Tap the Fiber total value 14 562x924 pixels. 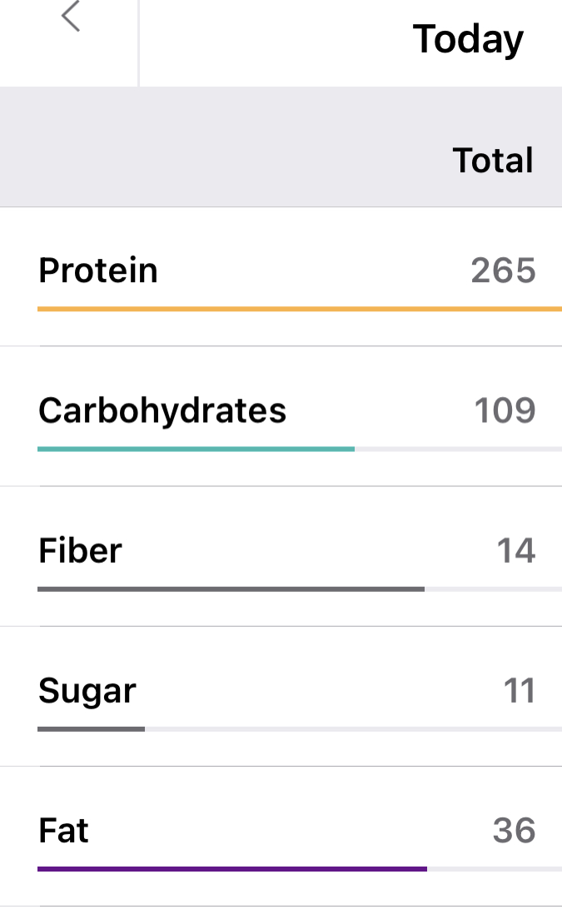[515, 551]
